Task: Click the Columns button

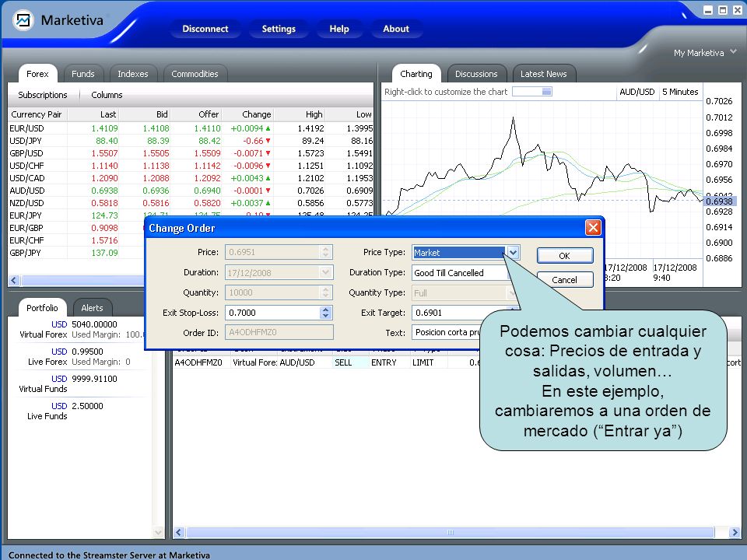Action: tap(107, 95)
